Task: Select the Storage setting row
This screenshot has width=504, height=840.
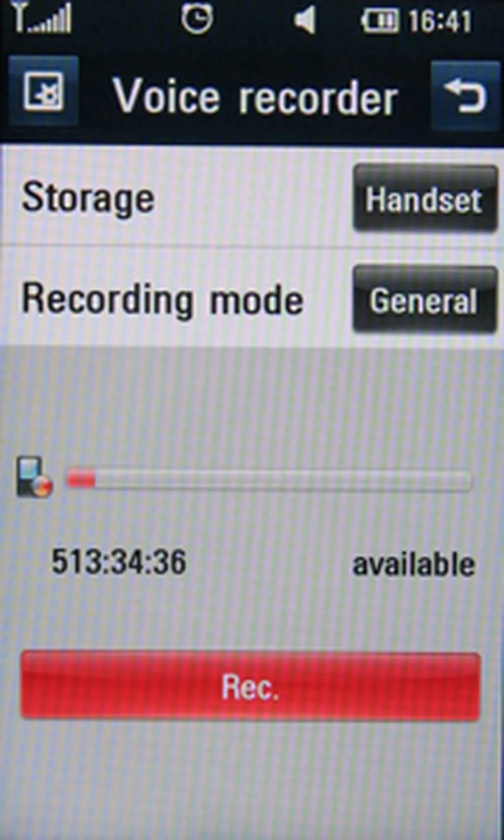Action: pos(252,197)
